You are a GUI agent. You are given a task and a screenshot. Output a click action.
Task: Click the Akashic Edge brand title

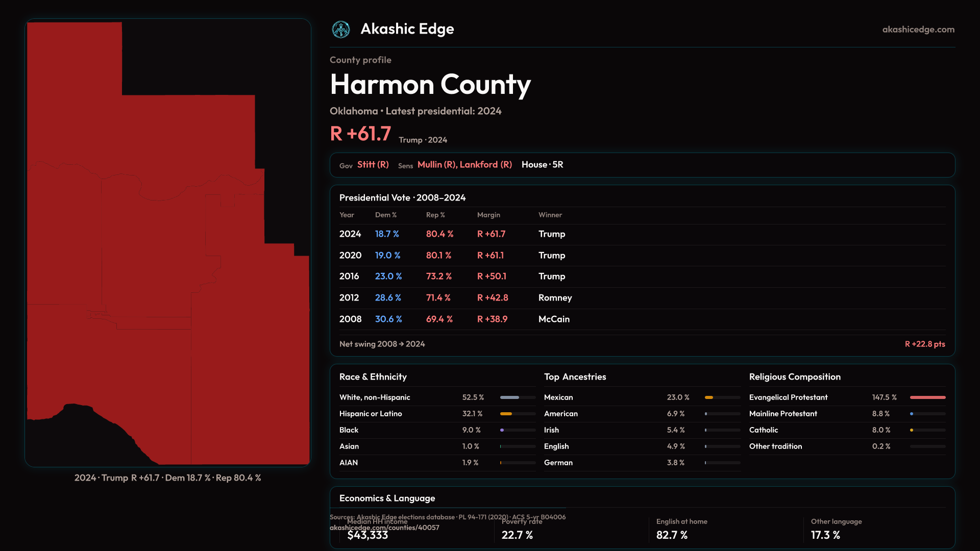click(407, 29)
